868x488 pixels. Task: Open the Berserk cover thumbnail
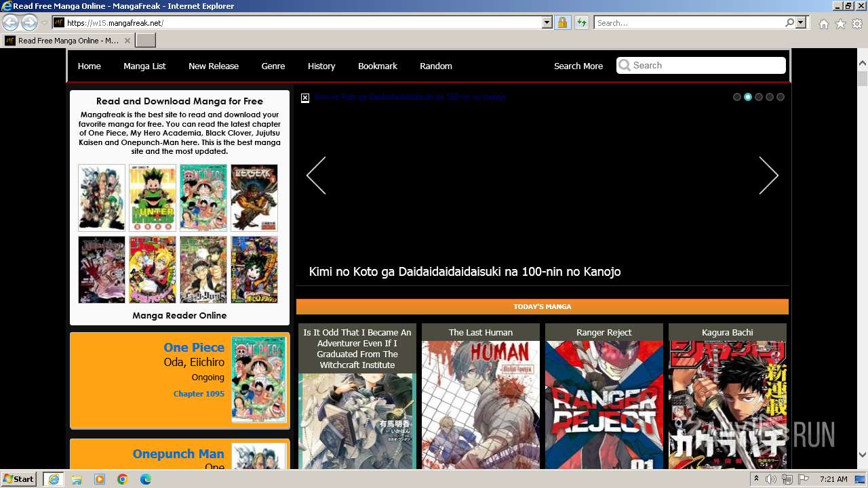tap(254, 198)
